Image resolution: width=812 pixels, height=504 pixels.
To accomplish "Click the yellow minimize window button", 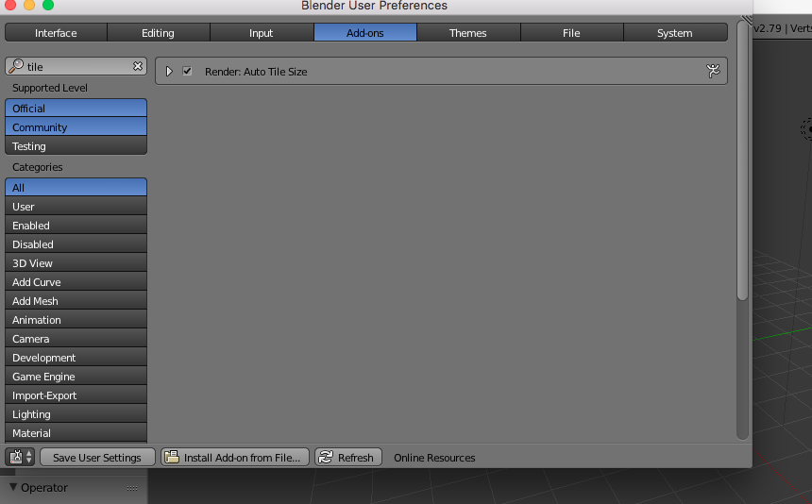I will click(x=29, y=5).
